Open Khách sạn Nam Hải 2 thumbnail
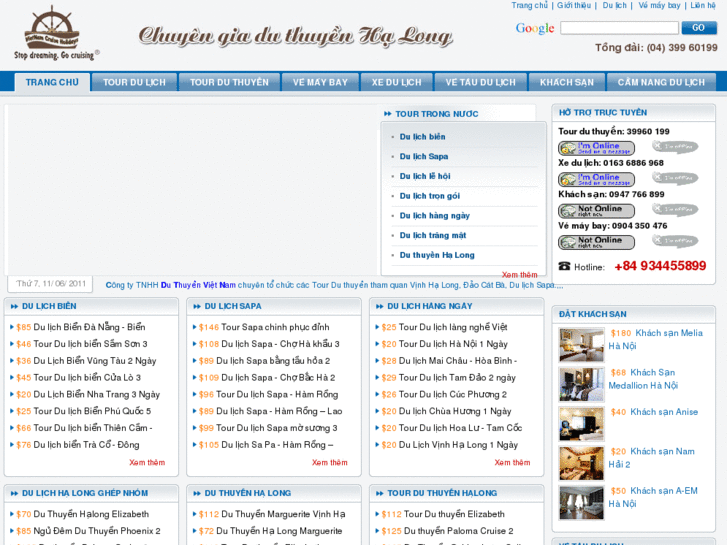The height and width of the screenshot is (545, 727). (581, 463)
